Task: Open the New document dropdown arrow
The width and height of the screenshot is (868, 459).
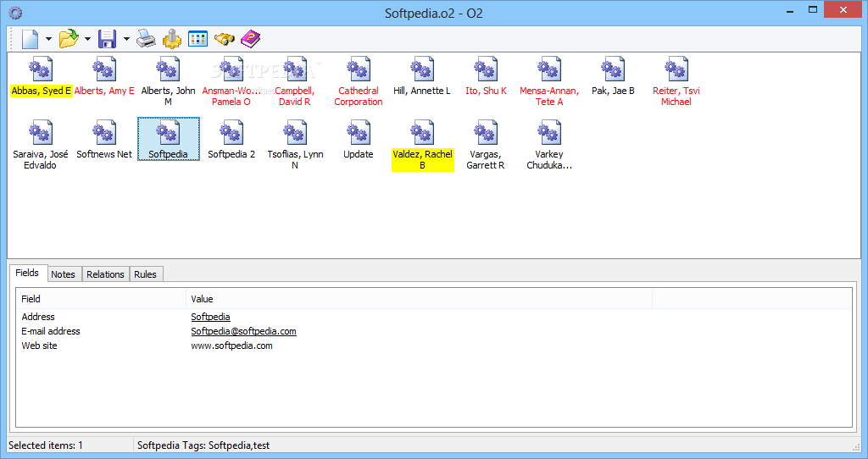Action: coord(48,39)
